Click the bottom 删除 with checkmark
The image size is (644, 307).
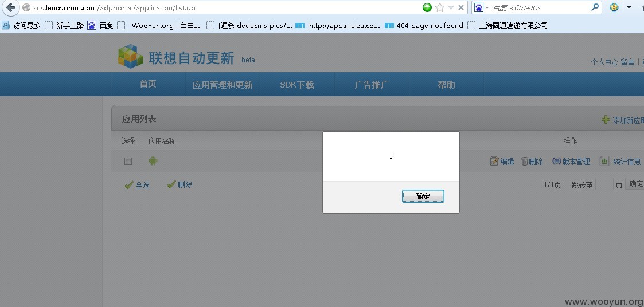(180, 184)
